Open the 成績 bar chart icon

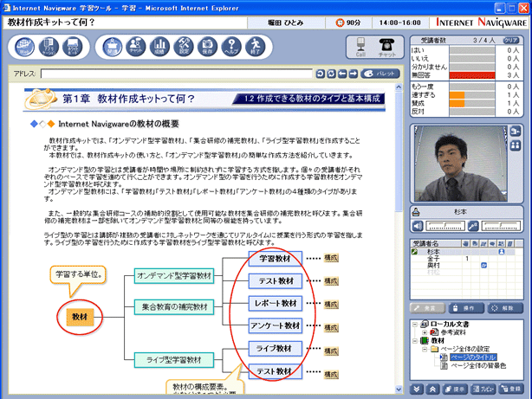coord(159,47)
